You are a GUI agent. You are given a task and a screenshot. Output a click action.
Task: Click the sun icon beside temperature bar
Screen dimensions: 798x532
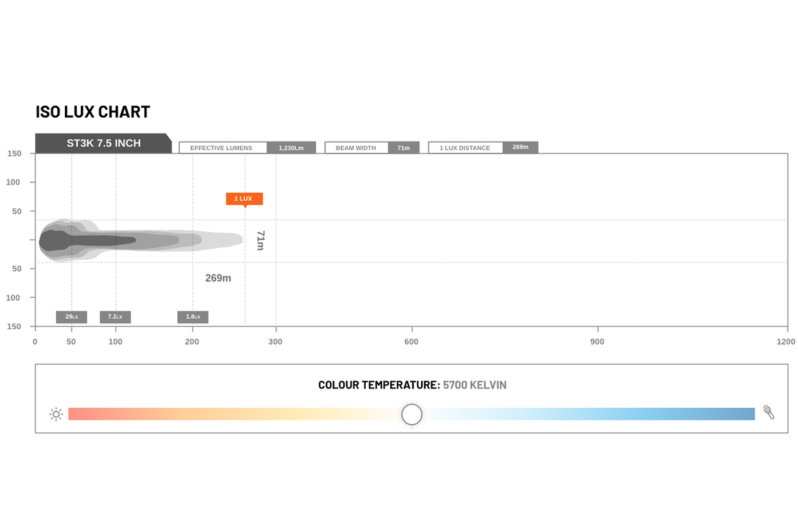(x=56, y=414)
